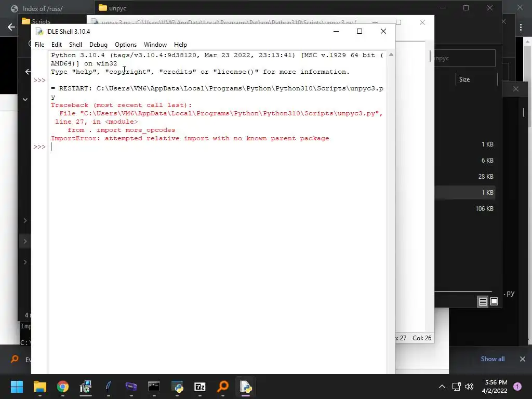Open the orange magnifier search app on the taskbar
The width and height of the screenshot is (532, 399).
tap(223, 387)
